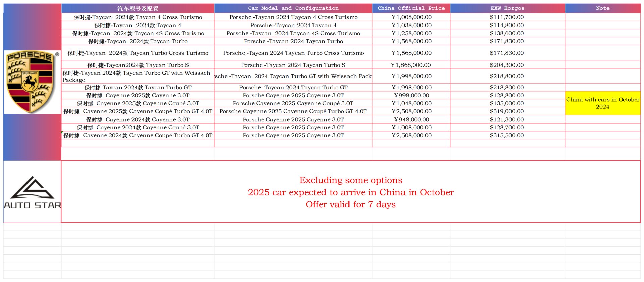Screen dimensions: 644x282
Task: Select the ¥1,008,000.00 price for Taycan 4 Cross Turismo
Action: pyautogui.click(x=411, y=17)
